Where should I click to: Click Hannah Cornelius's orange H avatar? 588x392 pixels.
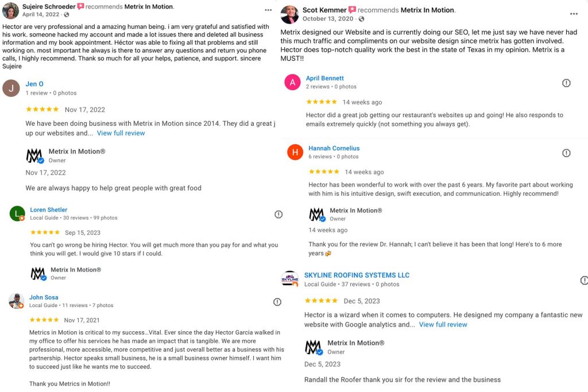295,152
